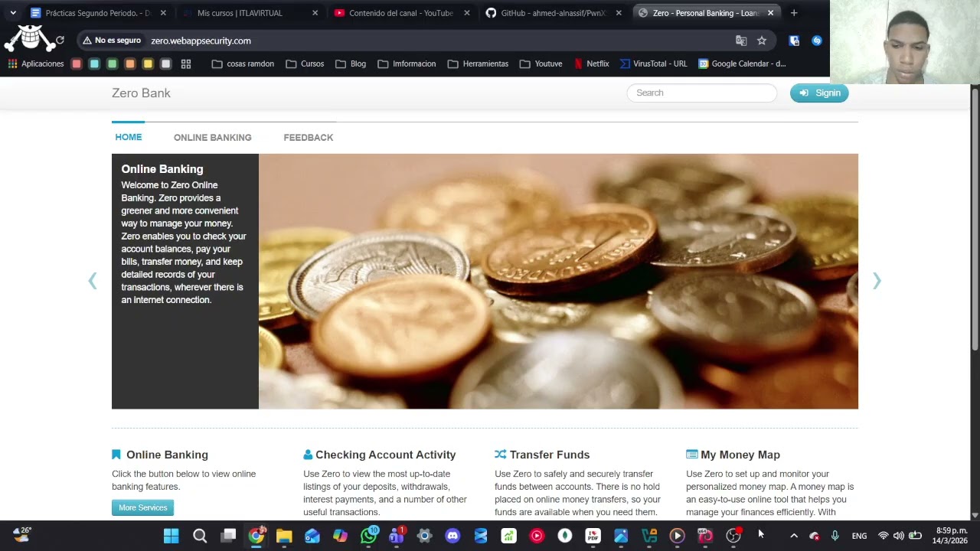Open YouTube Music taskbar icon
This screenshot has height=551, width=980.
pos(537,536)
